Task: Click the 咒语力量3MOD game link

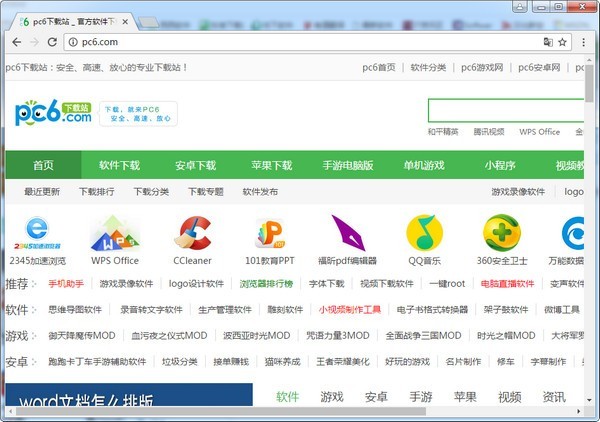Action: [338, 336]
